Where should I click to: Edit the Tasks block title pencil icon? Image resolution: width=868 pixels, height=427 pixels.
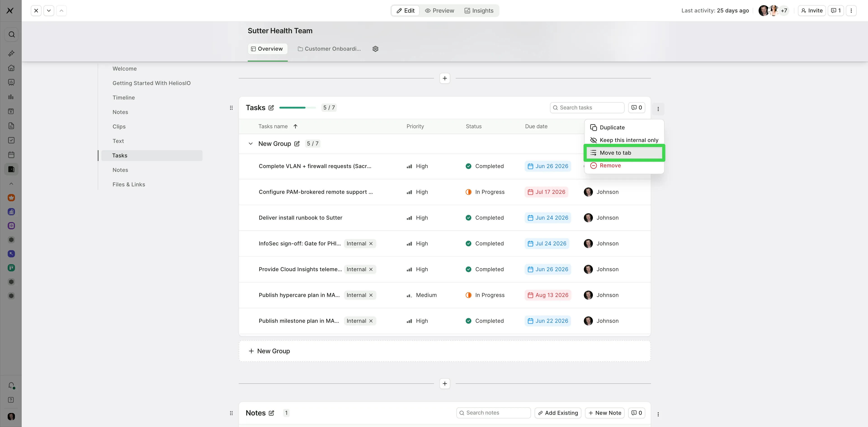(271, 108)
